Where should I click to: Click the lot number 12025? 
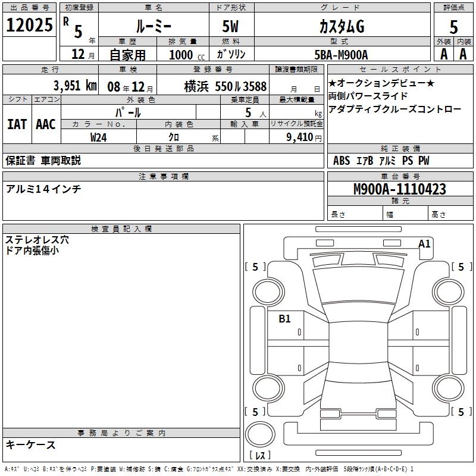(29, 26)
